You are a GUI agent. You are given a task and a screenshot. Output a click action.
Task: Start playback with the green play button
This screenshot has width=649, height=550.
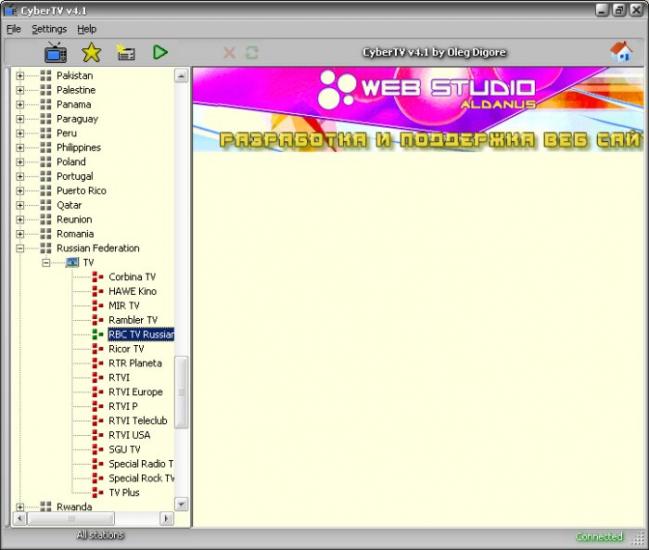(160, 53)
